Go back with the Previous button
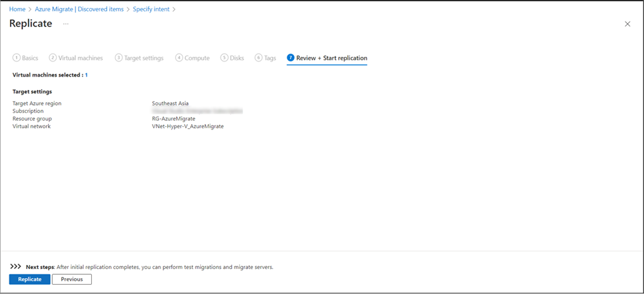Screen dimensions: 644x294 (72, 279)
